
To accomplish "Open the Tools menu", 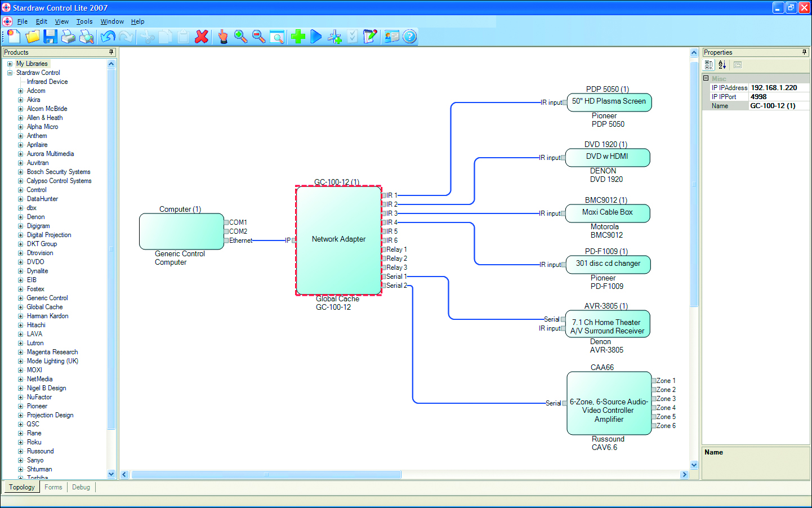I will pyautogui.click(x=84, y=21).
